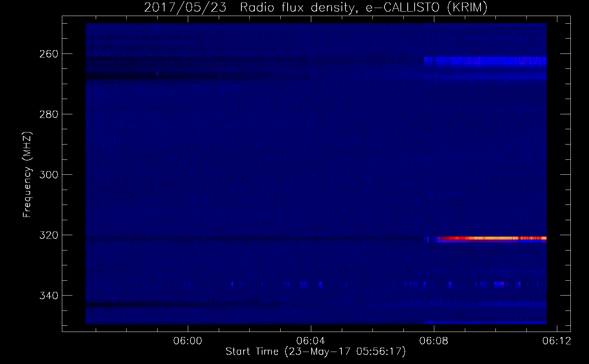
Task: Click the 06:08 time tick label
Action: [x=434, y=341]
